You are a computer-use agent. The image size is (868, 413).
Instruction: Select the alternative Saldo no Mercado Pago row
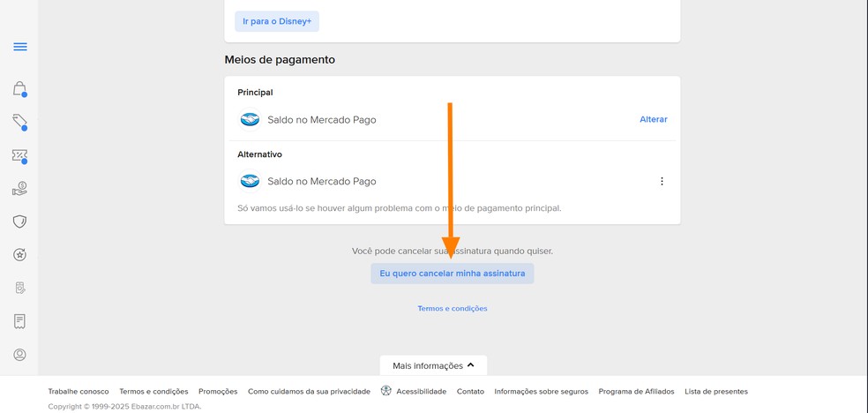click(x=321, y=181)
